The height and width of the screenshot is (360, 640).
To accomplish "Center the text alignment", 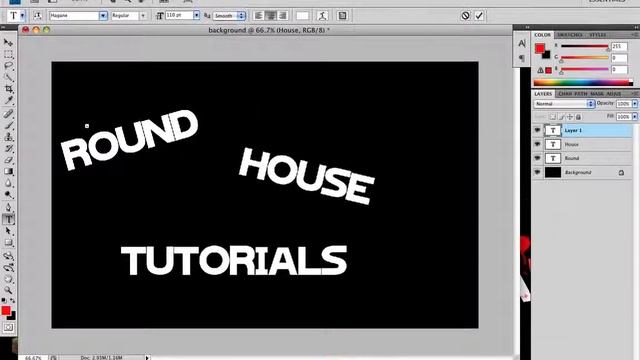I will coord(271,16).
